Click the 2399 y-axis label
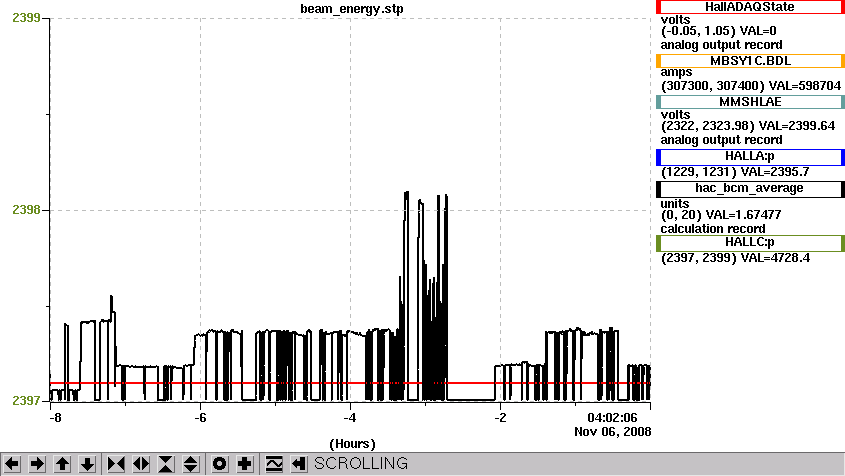845x476 pixels. pos(26,18)
